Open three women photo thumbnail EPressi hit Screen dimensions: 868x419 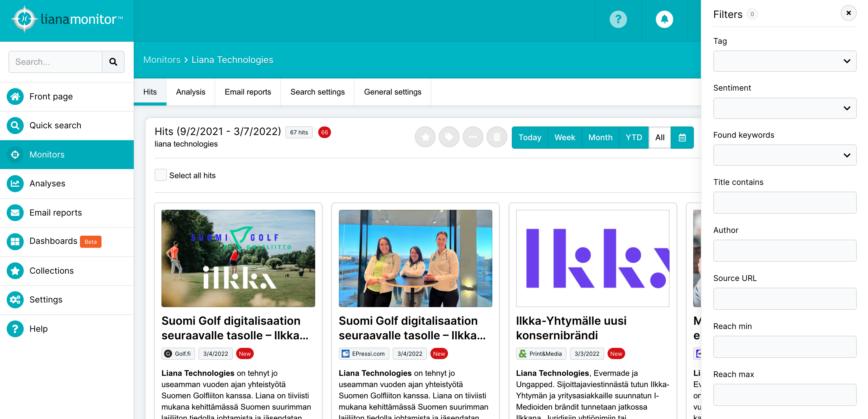[415, 258]
